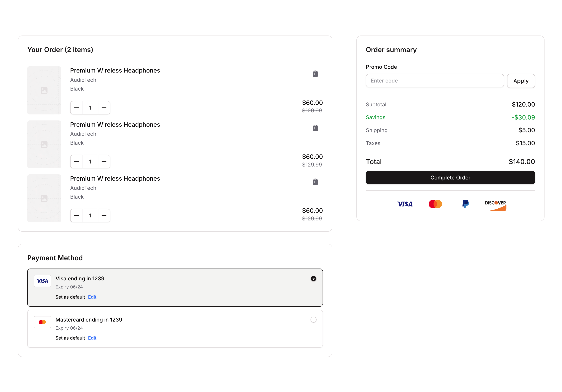Screen dimensions: 562x392
Task: Click the Visa logo under Complete Order
Action: click(x=405, y=204)
